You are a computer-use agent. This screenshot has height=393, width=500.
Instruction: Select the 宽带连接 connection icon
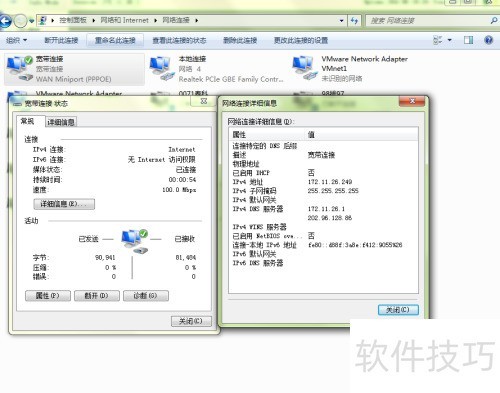coord(20,68)
